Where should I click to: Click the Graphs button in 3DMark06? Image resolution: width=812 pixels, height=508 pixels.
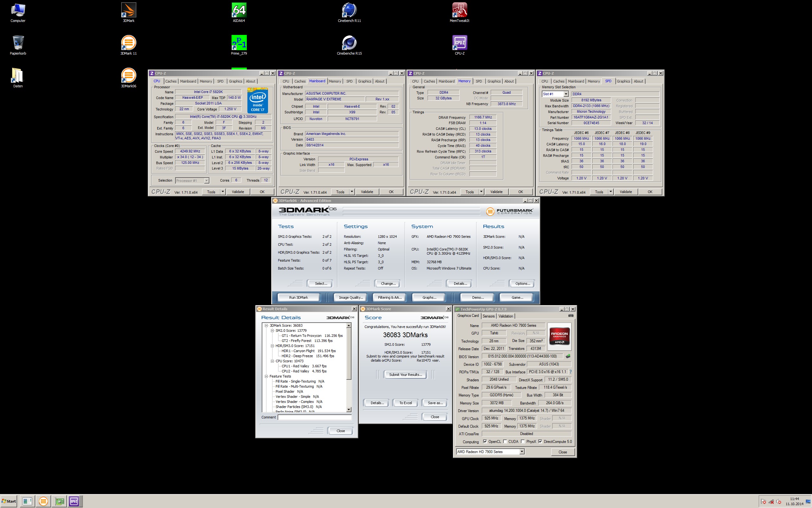coord(429,297)
